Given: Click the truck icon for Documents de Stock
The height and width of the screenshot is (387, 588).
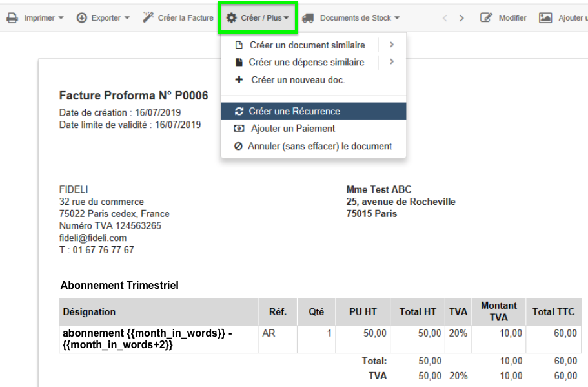Looking at the screenshot, I should tap(308, 18).
